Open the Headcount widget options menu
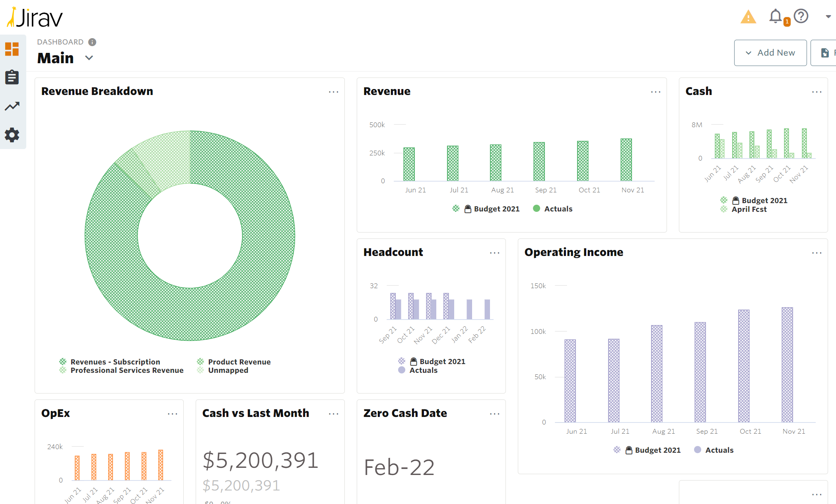Screen dimensions: 836x504 coord(495,253)
